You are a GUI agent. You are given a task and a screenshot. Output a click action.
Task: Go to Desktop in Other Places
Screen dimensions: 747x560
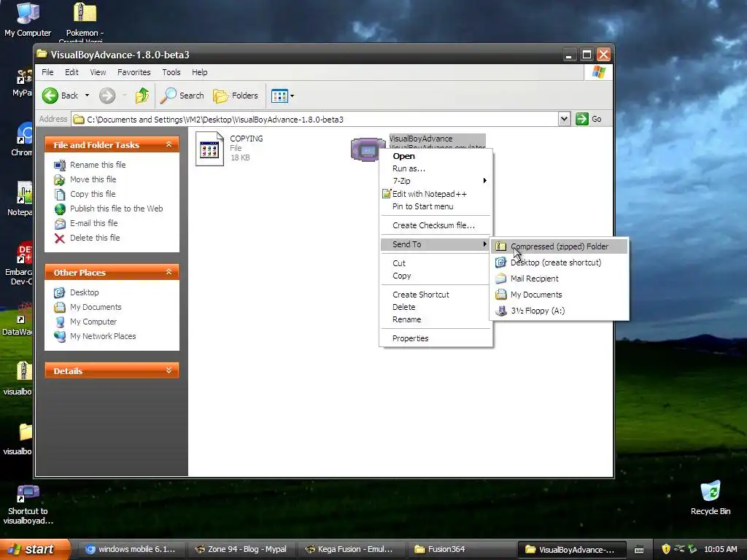coord(85,292)
